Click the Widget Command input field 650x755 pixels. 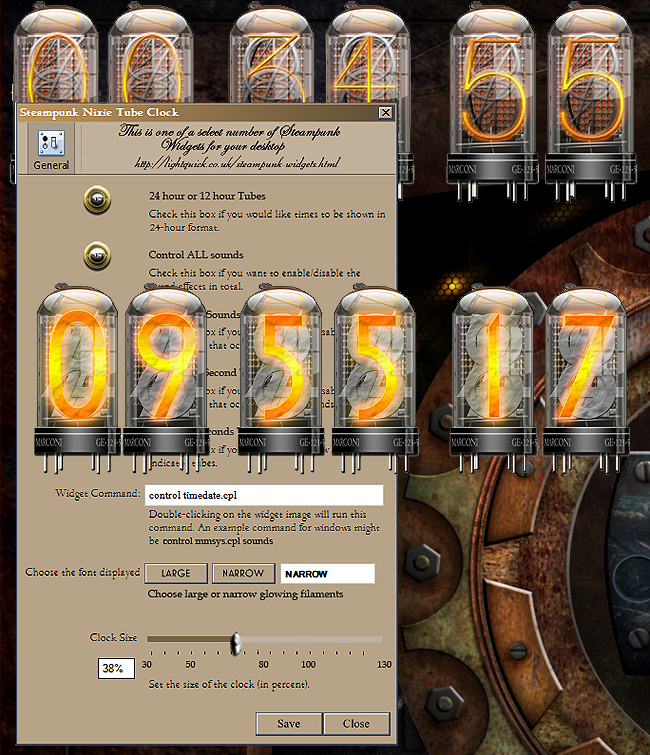pos(264,495)
